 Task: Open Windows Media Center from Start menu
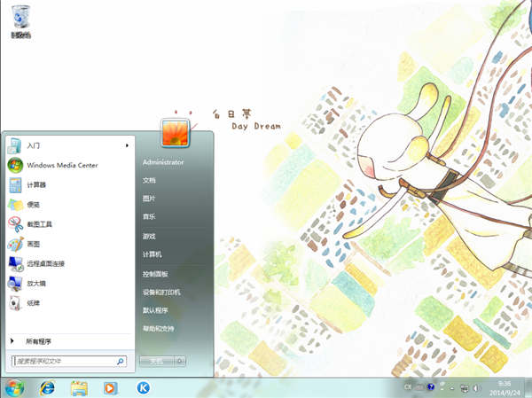click(x=61, y=165)
